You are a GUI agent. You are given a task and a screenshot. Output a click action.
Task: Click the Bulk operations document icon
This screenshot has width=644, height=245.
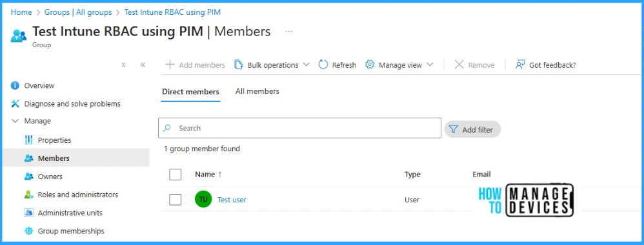[x=239, y=65]
